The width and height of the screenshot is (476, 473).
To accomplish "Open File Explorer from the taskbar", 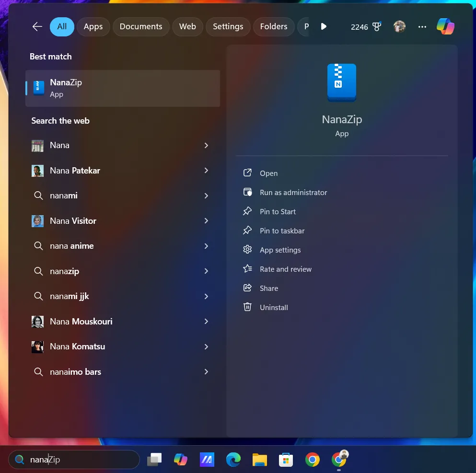I will [259, 460].
